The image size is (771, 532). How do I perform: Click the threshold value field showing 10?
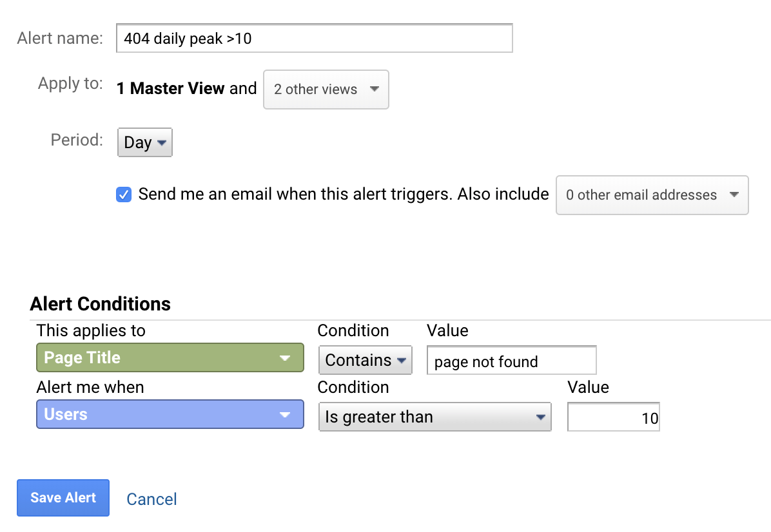612,418
